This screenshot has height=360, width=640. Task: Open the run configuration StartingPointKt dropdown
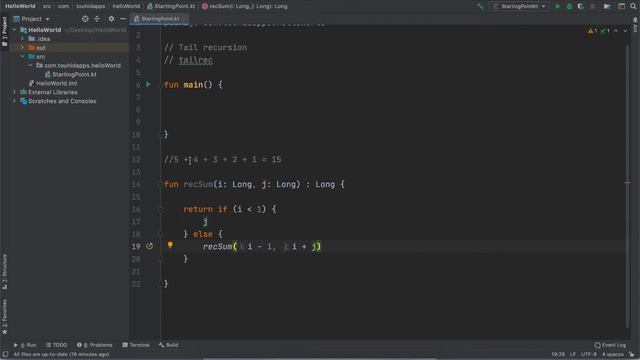click(519, 6)
